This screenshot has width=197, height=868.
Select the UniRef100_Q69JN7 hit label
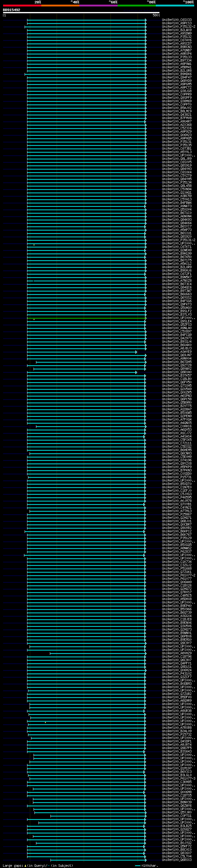(177, 355)
